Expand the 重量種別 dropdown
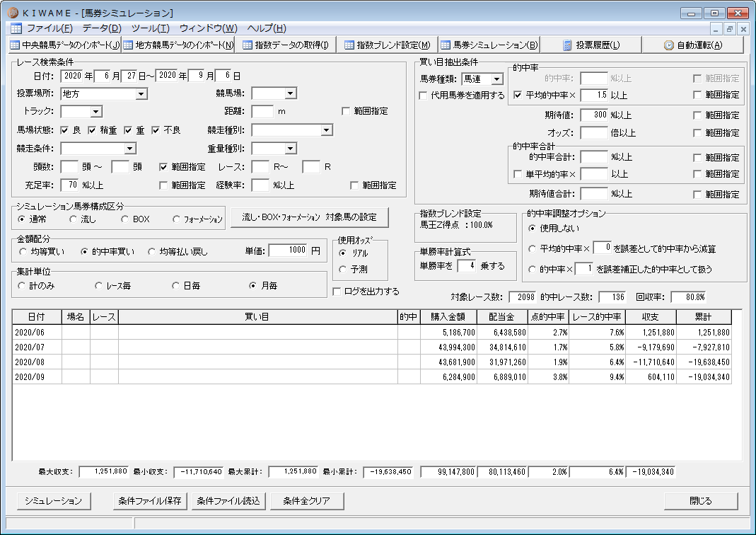756x535 pixels. (290, 149)
